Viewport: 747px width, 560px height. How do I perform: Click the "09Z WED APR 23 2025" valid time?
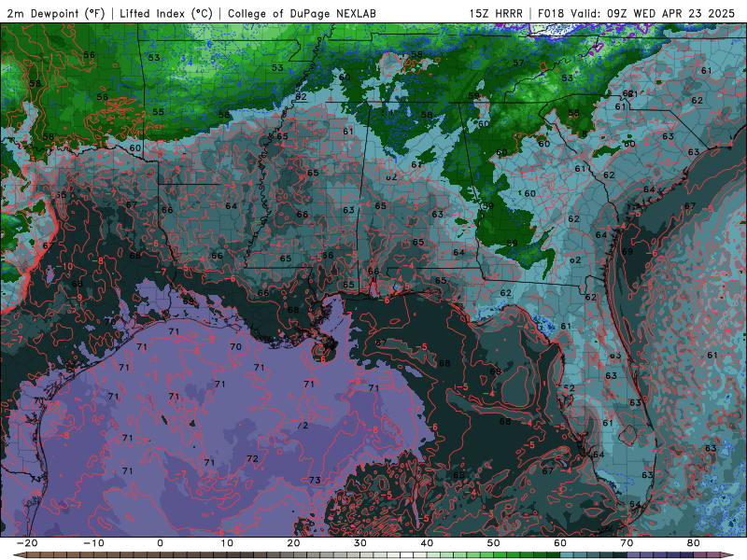click(x=670, y=13)
